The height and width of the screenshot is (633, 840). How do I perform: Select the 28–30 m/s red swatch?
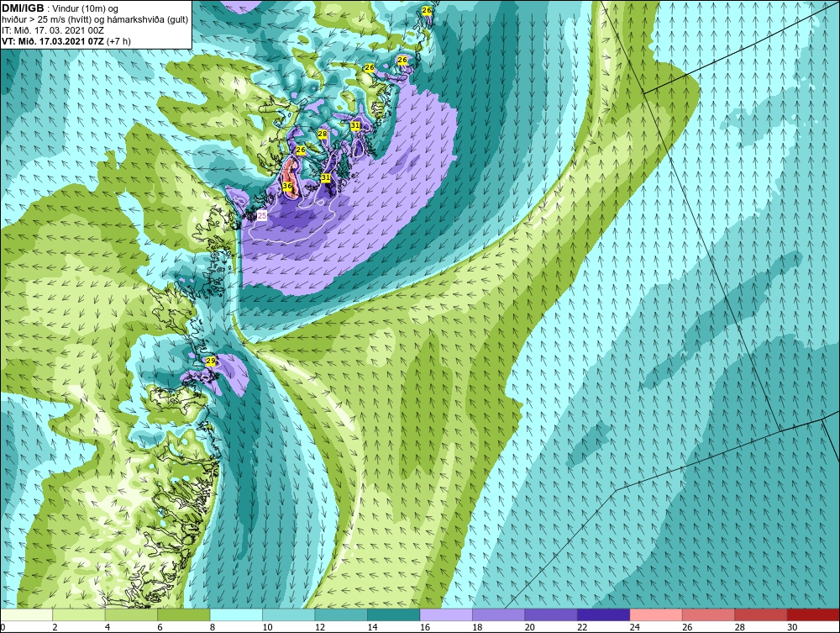coord(761,615)
